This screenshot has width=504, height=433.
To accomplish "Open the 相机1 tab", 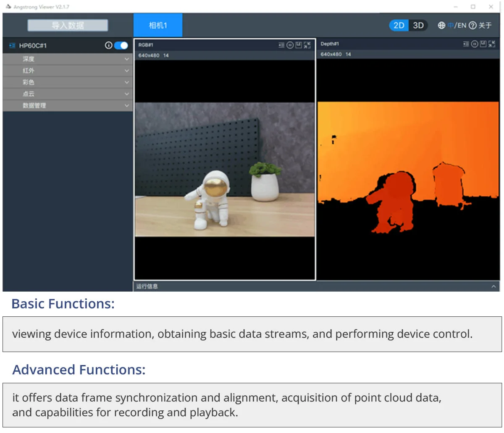I will pos(158,25).
